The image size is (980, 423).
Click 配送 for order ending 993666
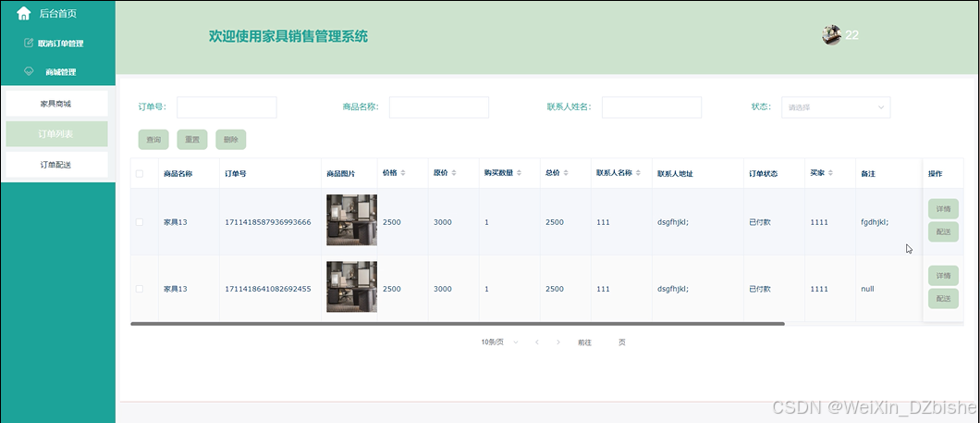(943, 231)
